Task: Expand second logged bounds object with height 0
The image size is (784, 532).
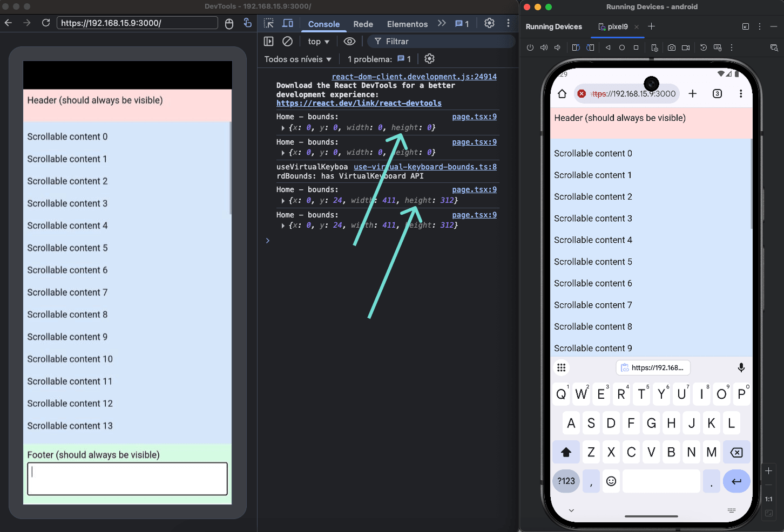Action: point(283,153)
